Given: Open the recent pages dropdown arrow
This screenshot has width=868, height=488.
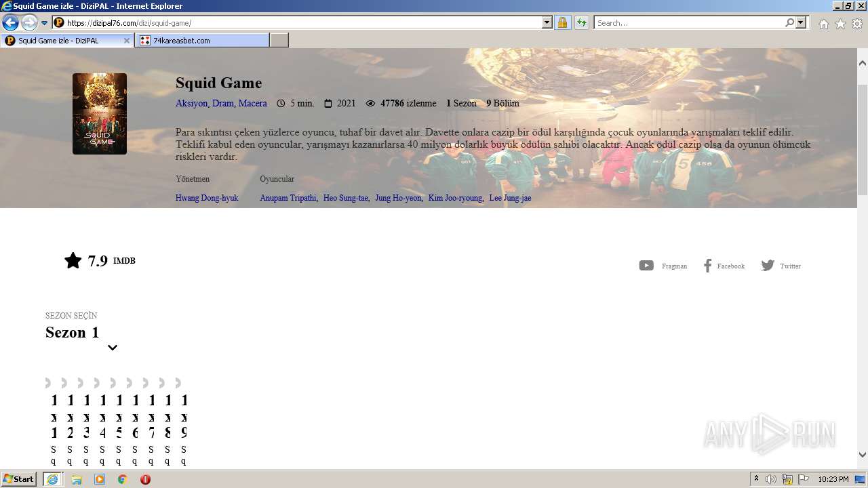Looking at the screenshot, I should pyautogui.click(x=45, y=23).
